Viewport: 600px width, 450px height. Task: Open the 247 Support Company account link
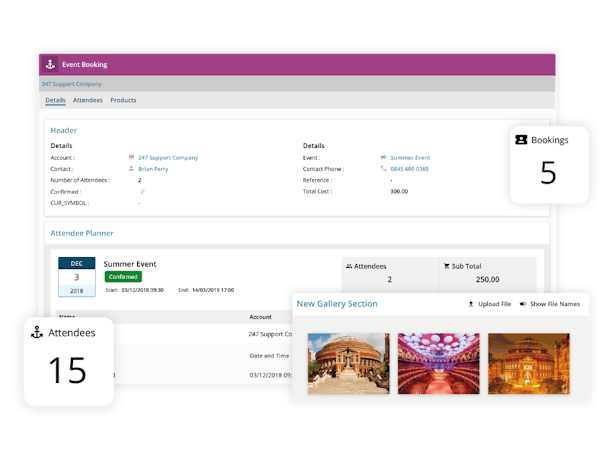click(168, 158)
